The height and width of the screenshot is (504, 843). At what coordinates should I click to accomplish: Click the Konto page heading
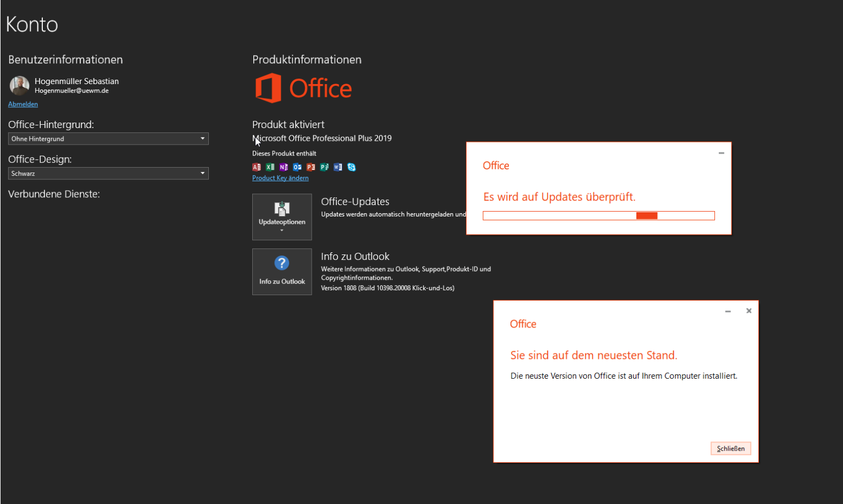point(32,24)
